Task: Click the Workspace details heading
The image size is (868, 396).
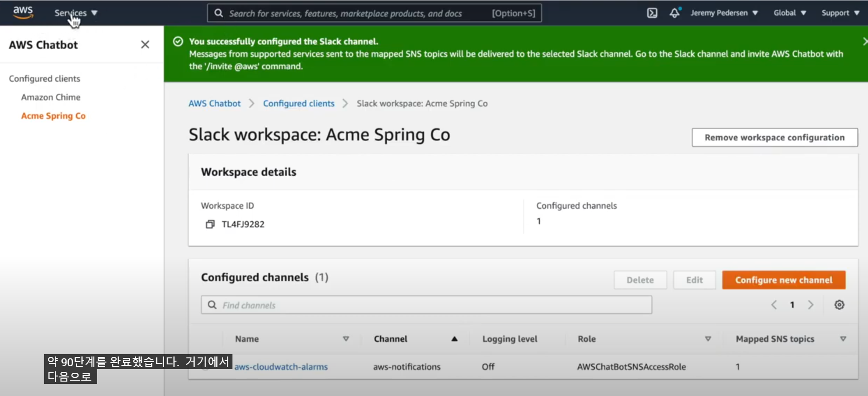Action: (249, 172)
